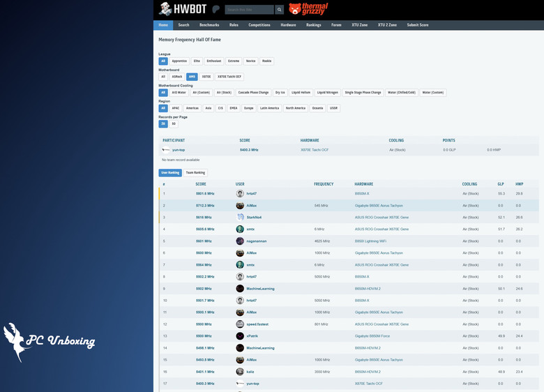The image size is (544, 392).
Task: Select the Liquid Nitrogen cooling filter
Action: 328,93
